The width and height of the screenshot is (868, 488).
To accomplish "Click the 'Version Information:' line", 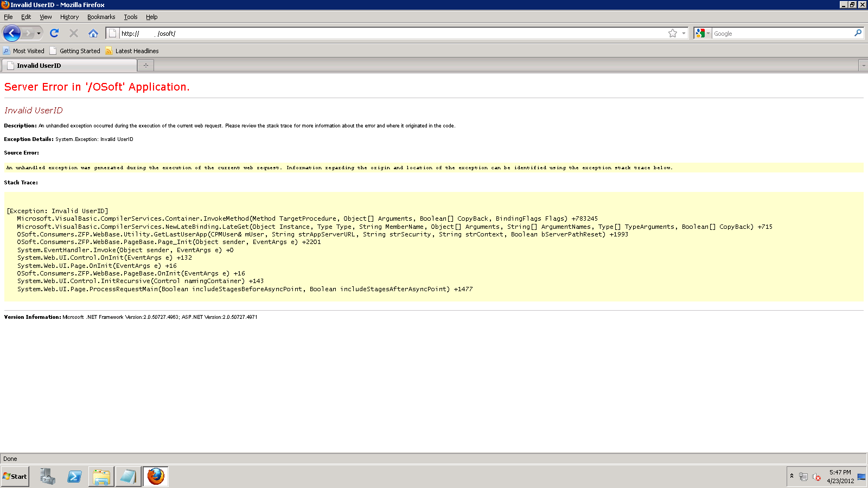I will (x=131, y=317).
